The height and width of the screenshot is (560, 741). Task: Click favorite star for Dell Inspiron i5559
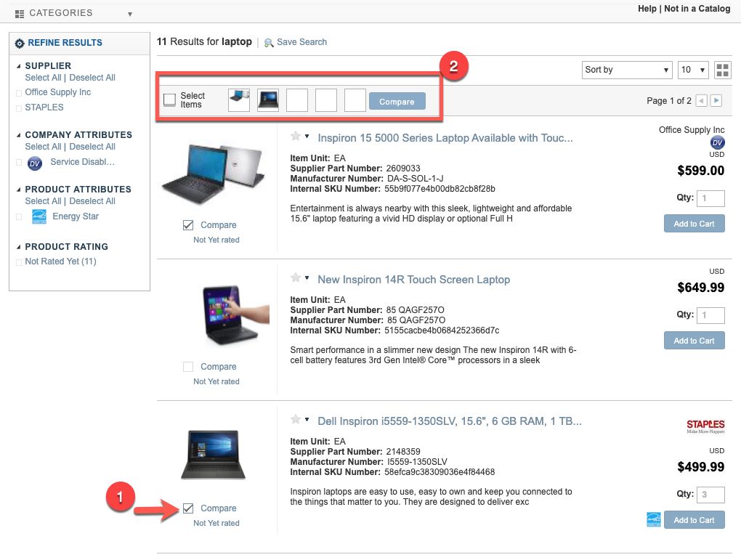point(296,419)
